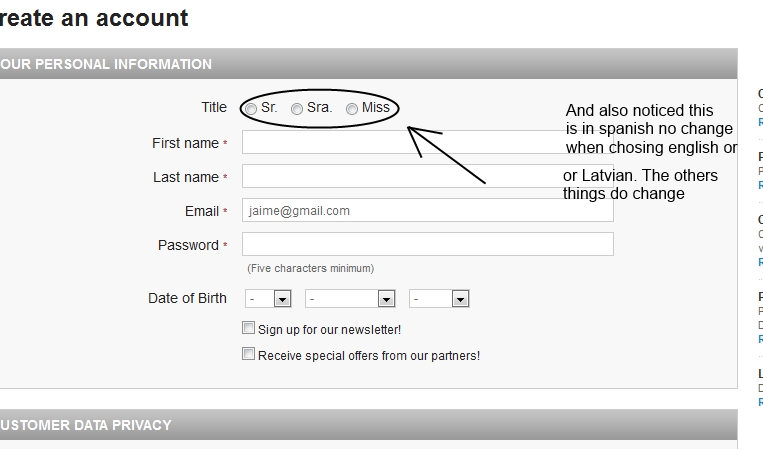The image size is (763, 449).
Task: Select the Sr. title radio button
Action: 250,108
